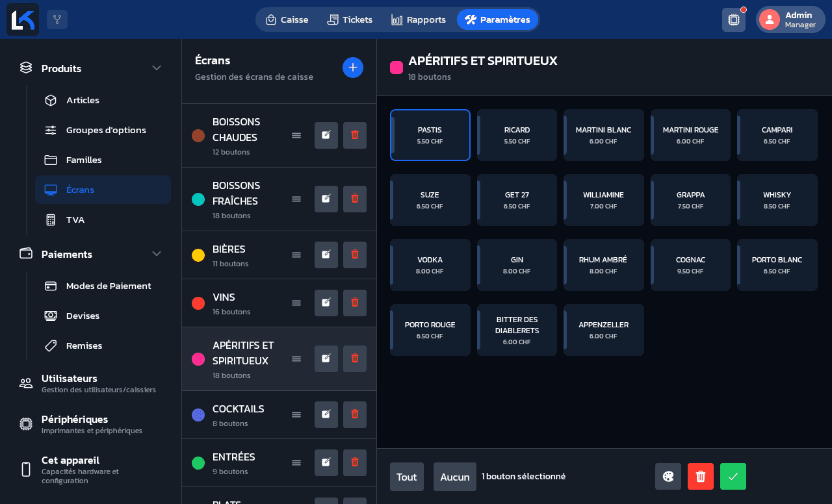The height and width of the screenshot is (504, 832).
Task: Click the pink APÉRITIFS ET SPIRITUEUX header swatch
Action: pos(396,68)
